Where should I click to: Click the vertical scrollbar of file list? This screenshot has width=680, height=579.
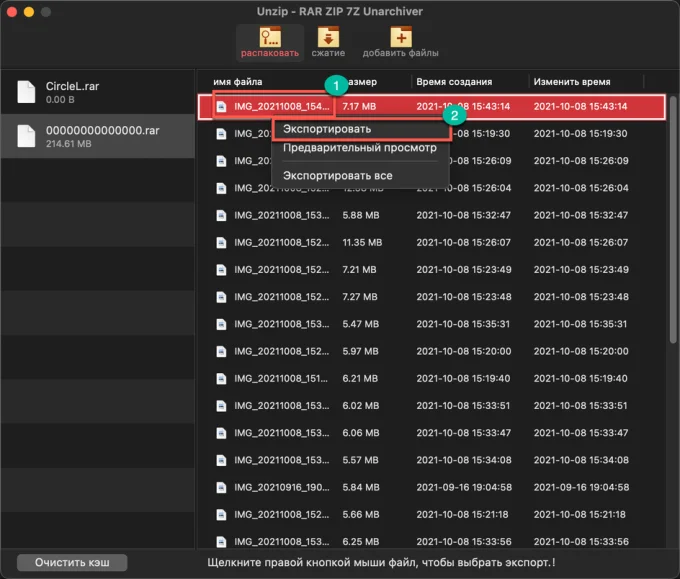[x=673, y=219]
